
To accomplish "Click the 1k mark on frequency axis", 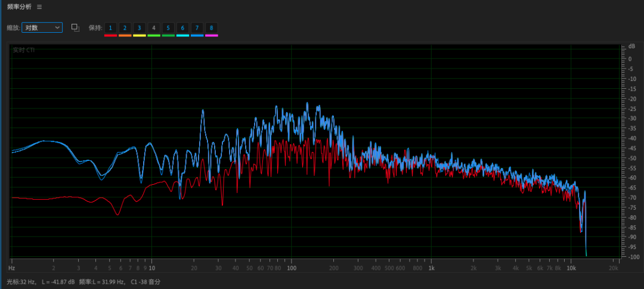I will click(x=431, y=268).
